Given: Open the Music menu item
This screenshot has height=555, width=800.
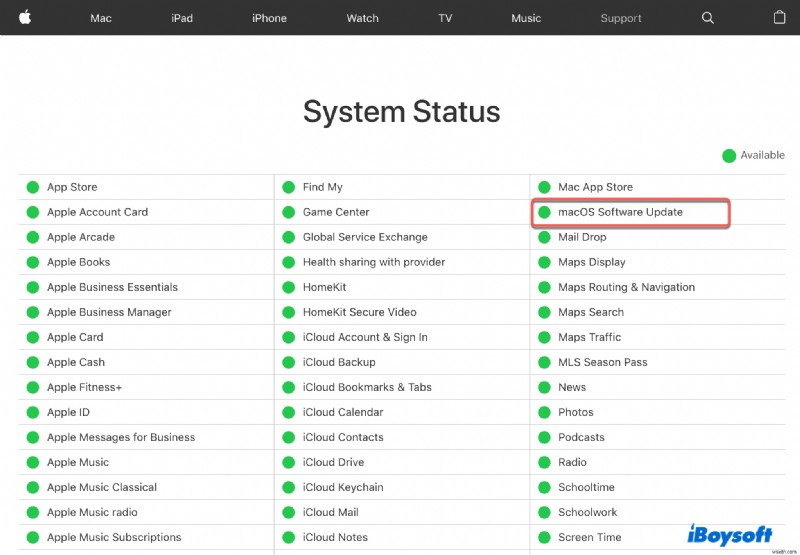Looking at the screenshot, I should [x=526, y=18].
